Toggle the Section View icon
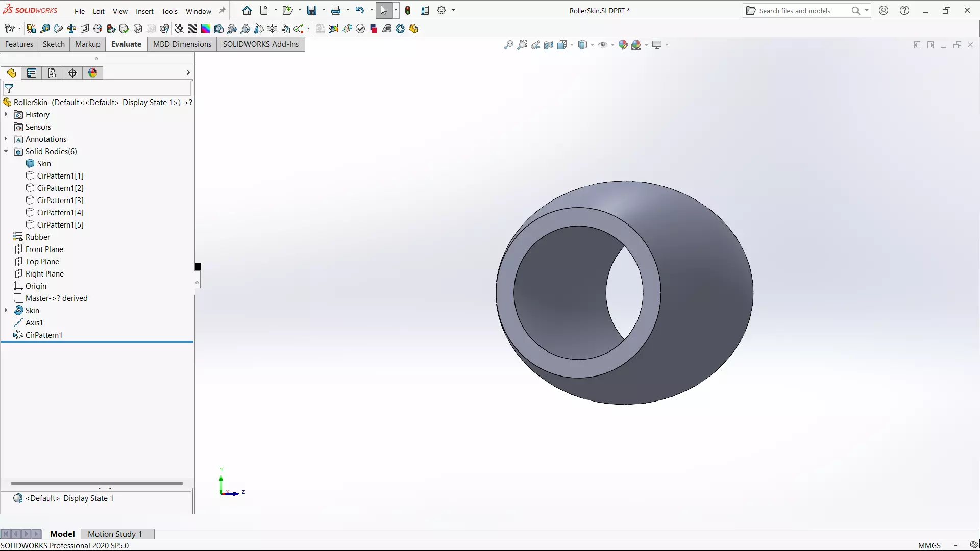The height and width of the screenshot is (551, 980). [549, 45]
